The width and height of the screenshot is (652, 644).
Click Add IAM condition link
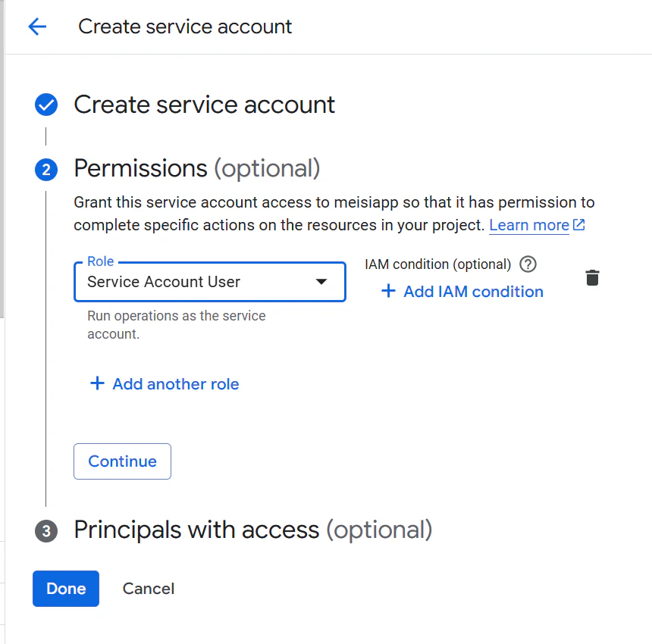(x=473, y=292)
